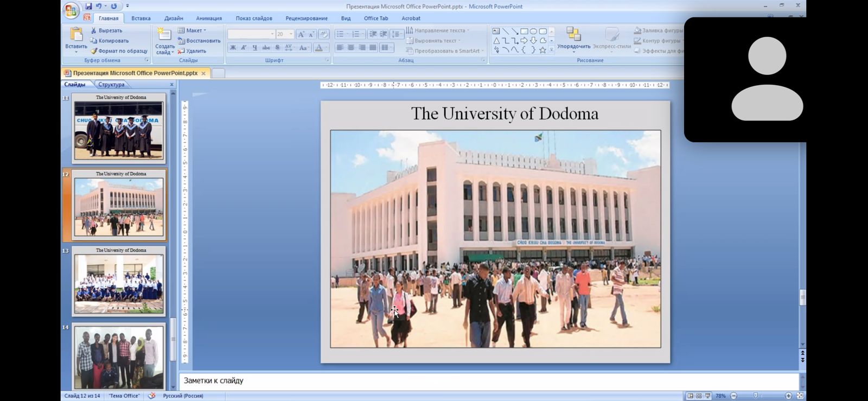The height and width of the screenshot is (401, 868).
Task: Open the Анимация ribbon tab
Action: pos(209,18)
